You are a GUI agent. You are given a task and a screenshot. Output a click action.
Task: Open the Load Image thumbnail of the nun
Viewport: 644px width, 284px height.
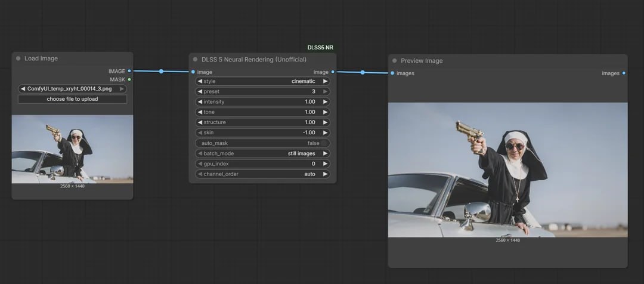click(x=72, y=149)
